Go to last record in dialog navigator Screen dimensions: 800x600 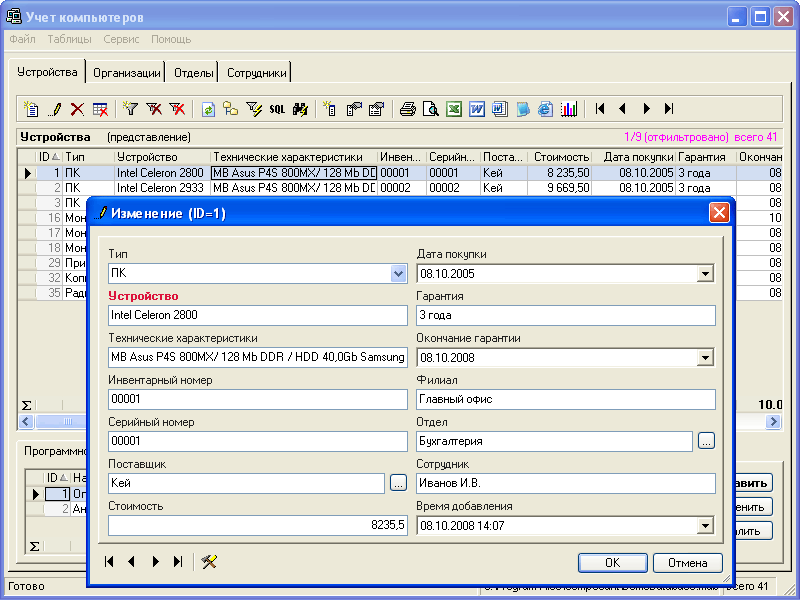pyautogui.click(x=178, y=562)
